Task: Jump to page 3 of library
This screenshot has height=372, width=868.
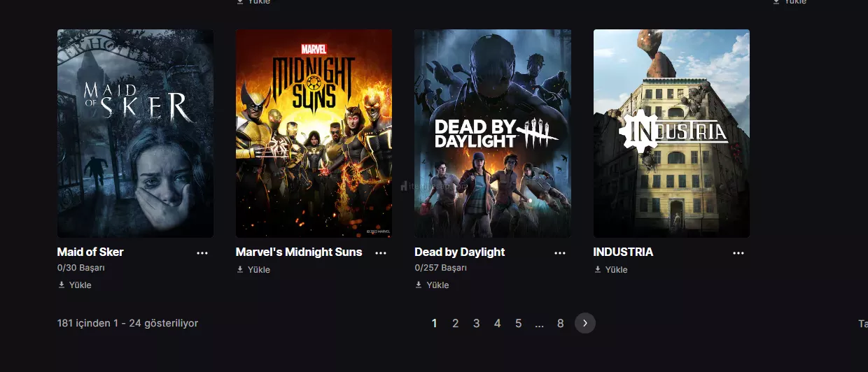Action: click(477, 323)
